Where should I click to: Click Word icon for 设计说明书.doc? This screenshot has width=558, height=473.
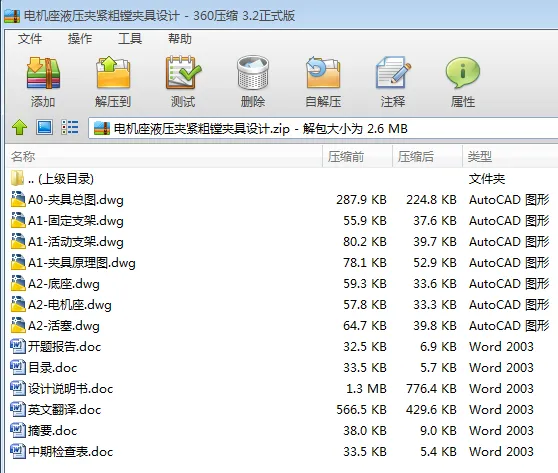point(18,388)
